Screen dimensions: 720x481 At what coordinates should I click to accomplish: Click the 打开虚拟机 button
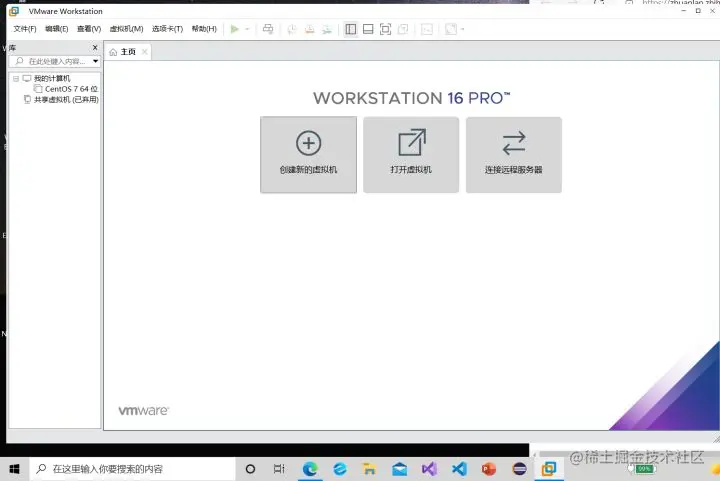click(411, 155)
